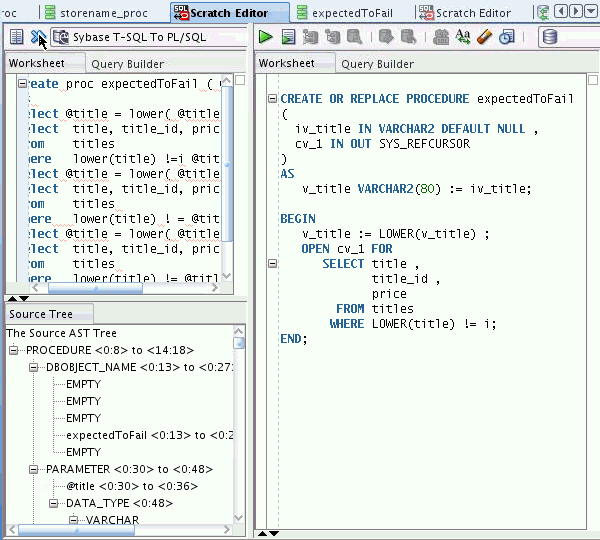Click the Run Script icon
600x540 pixels.
coord(288,37)
